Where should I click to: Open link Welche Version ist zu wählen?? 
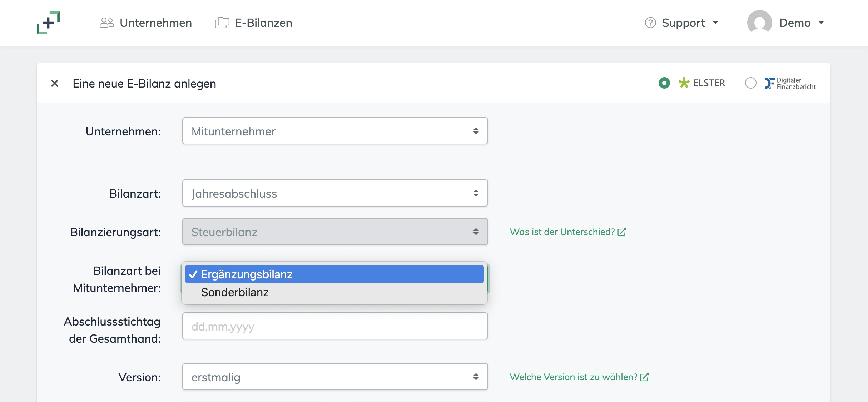[573, 377]
